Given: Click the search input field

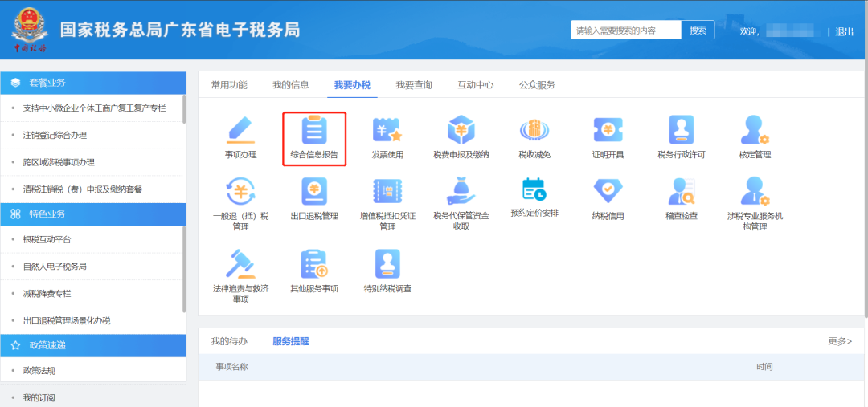Looking at the screenshot, I should [x=625, y=31].
